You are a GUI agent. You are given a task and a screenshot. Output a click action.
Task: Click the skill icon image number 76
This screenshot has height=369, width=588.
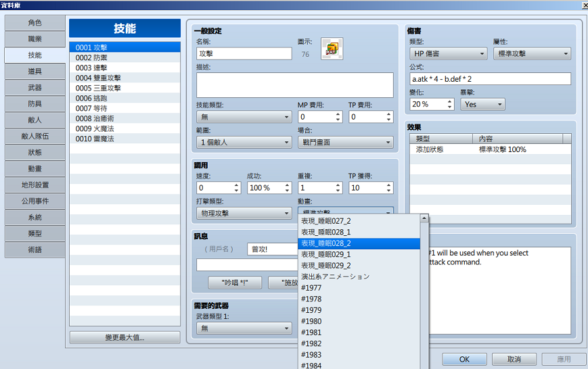[332, 49]
